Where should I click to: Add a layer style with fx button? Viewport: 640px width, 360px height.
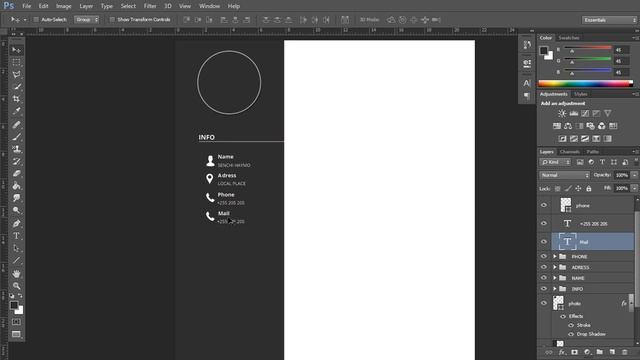tap(562, 352)
